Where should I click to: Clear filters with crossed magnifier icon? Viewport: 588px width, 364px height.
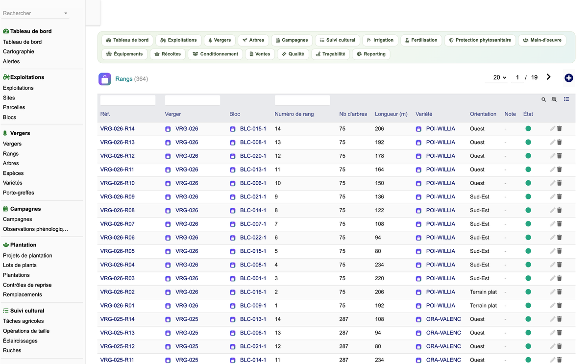[554, 99]
